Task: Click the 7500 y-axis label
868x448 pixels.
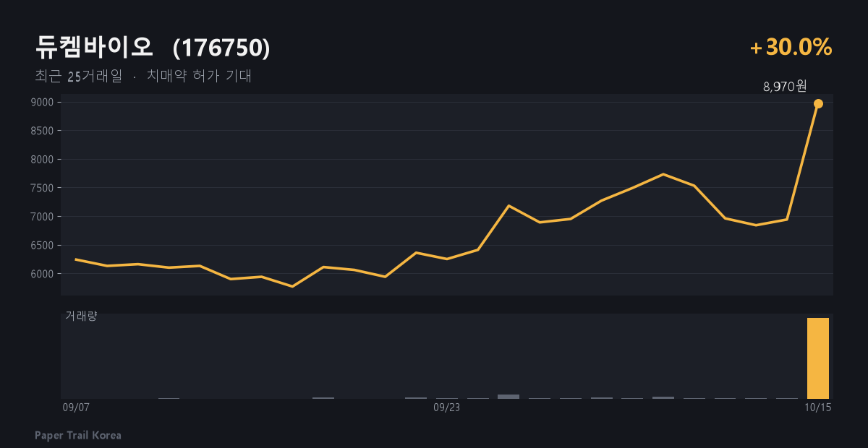Action: pos(42,188)
